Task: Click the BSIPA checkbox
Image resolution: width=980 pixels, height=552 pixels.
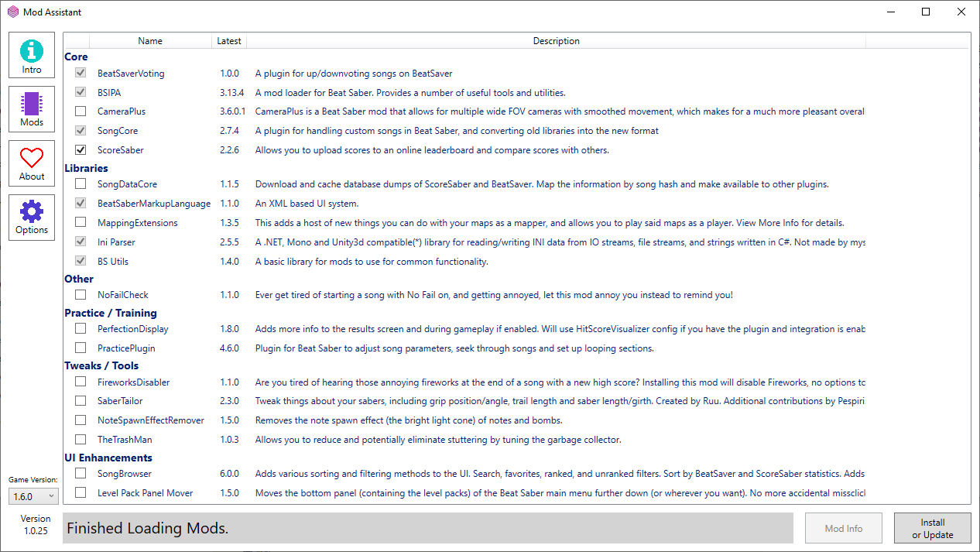Action: point(81,93)
